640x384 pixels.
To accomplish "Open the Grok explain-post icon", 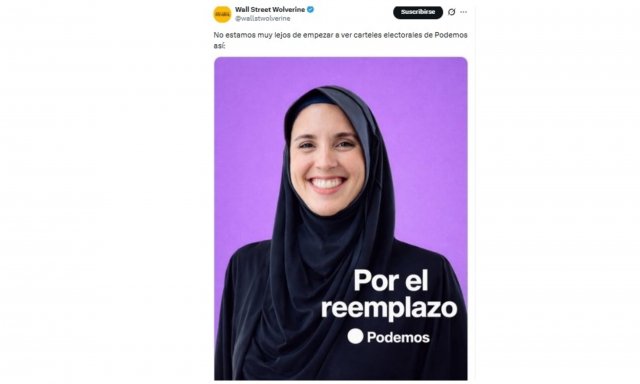I will point(451,12).
